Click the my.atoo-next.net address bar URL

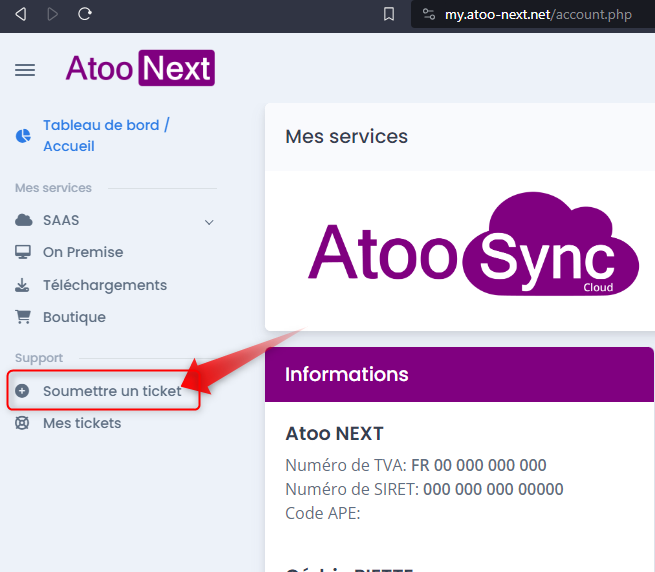(x=538, y=15)
